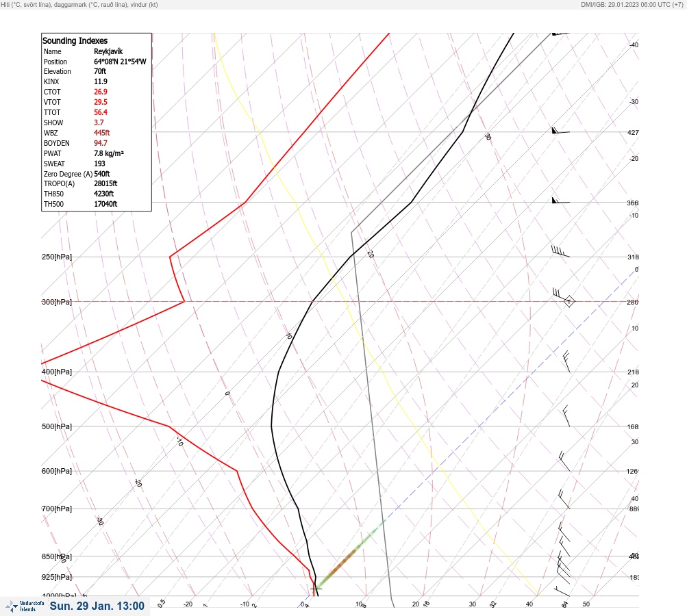Click the -10 temperature axis label

[x=245, y=604]
